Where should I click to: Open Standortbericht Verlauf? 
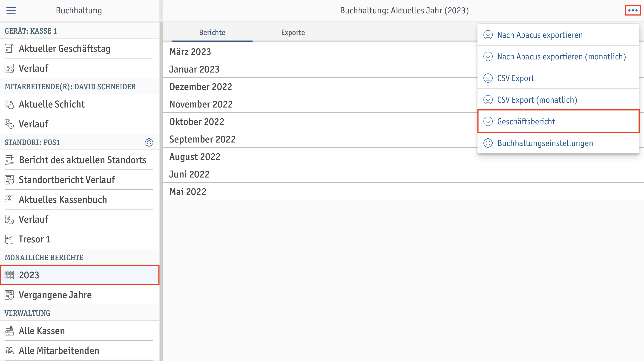pyautogui.click(x=80, y=180)
